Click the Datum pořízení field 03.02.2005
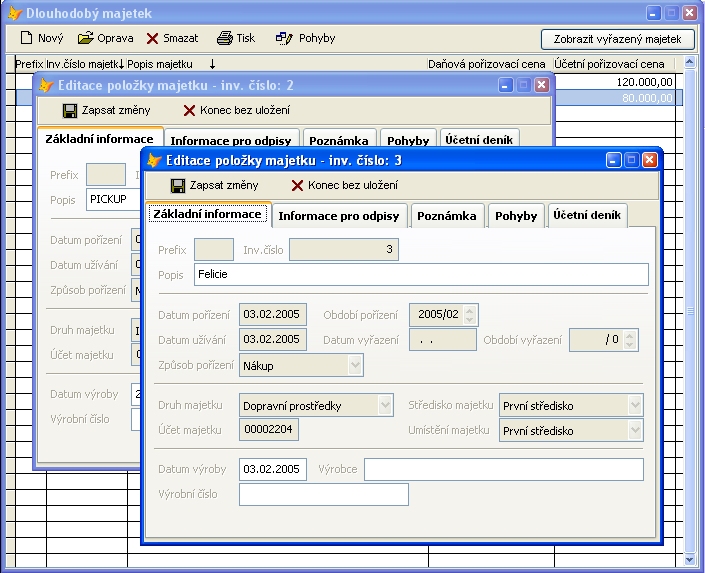 coord(273,314)
